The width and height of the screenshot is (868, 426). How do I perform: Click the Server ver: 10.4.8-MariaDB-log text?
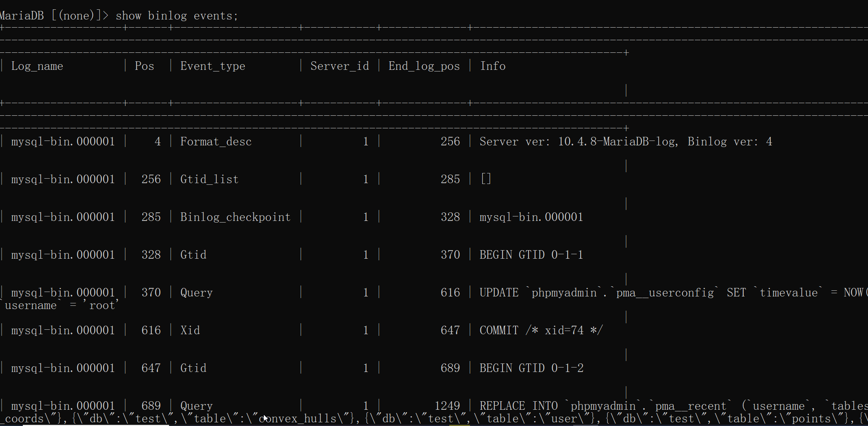pos(626,141)
